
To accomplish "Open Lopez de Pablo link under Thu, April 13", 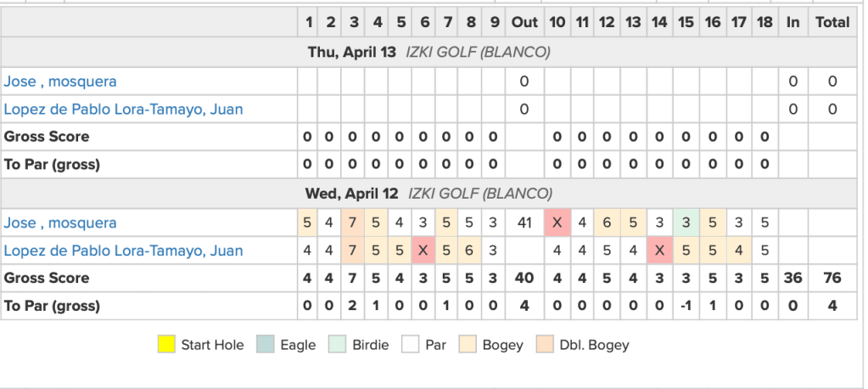I will (123, 109).
